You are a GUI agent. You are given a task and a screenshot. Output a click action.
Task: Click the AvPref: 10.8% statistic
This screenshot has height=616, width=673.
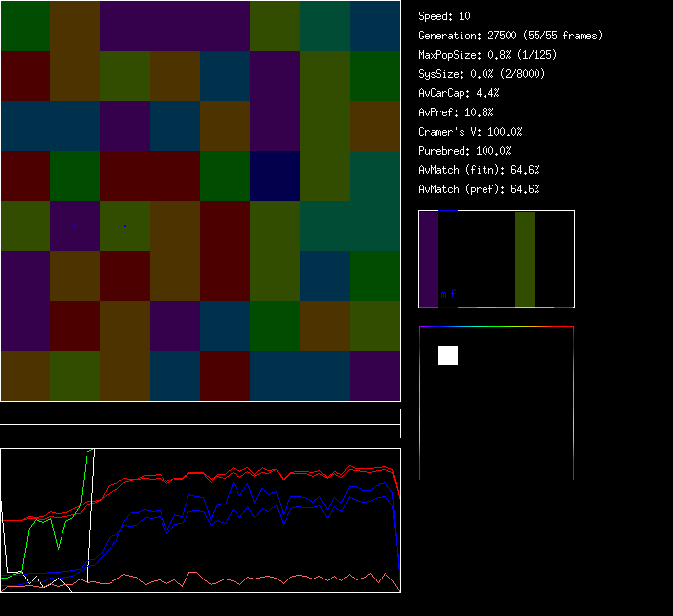[456, 112]
